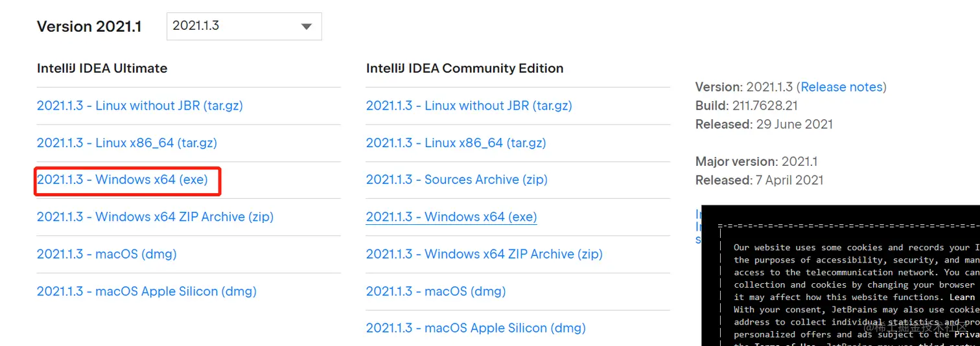Download Community Windows x64 ZIP Archive
The height and width of the screenshot is (346, 980).
point(484,254)
